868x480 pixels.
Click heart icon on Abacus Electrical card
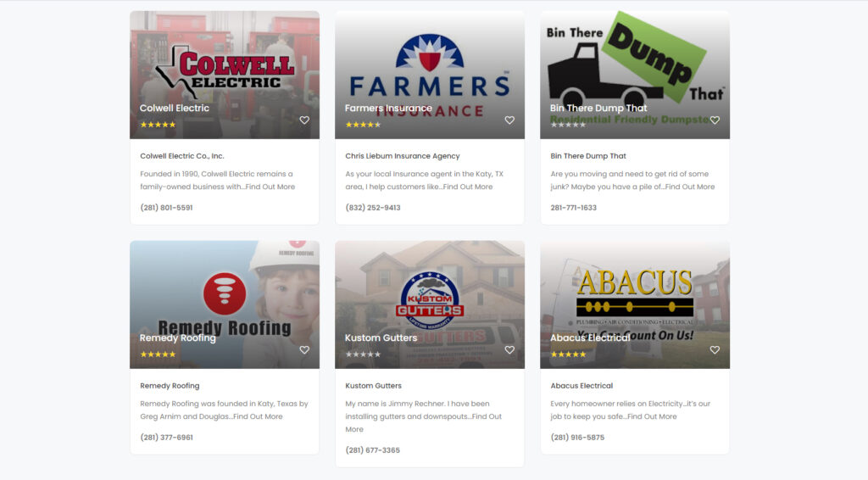pos(715,350)
